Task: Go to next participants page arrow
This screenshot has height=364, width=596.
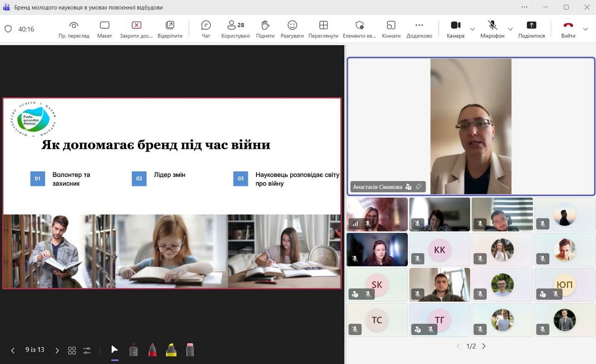Action: (484, 346)
